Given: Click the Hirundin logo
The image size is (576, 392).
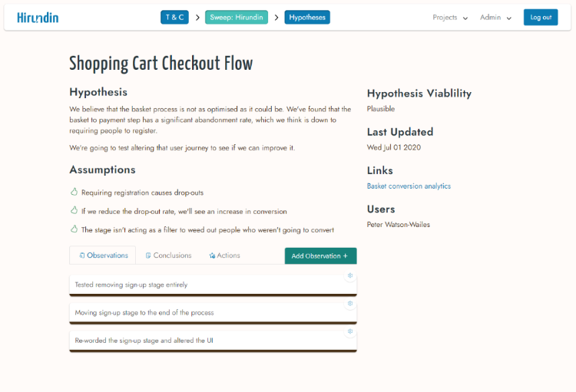Looking at the screenshot, I should (38, 17).
